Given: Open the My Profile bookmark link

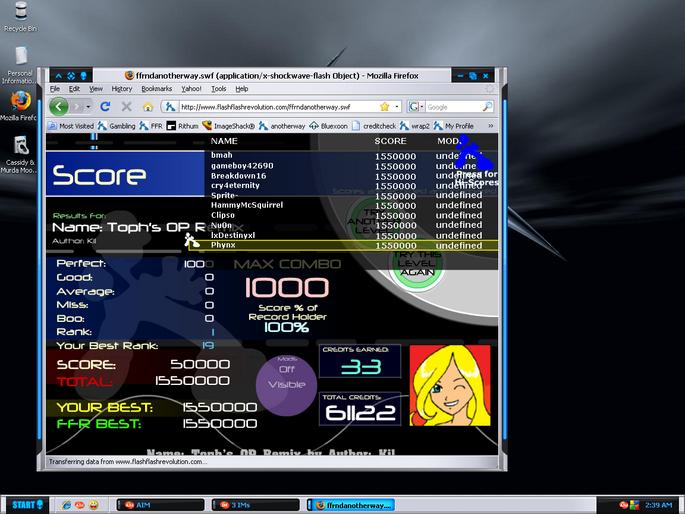Looking at the screenshot, I should (x=453, y=126).
